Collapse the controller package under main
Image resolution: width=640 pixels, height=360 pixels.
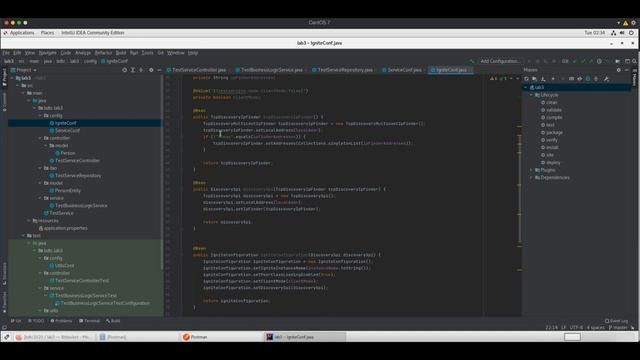[x=40, y=138]
